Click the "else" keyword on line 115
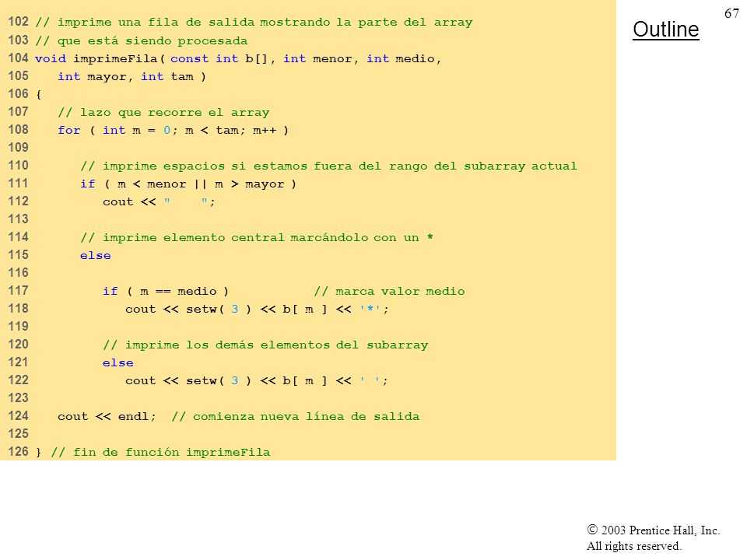The width and height of the screenshot is (747, 560). pyautogui.click(x=95, y=256)
